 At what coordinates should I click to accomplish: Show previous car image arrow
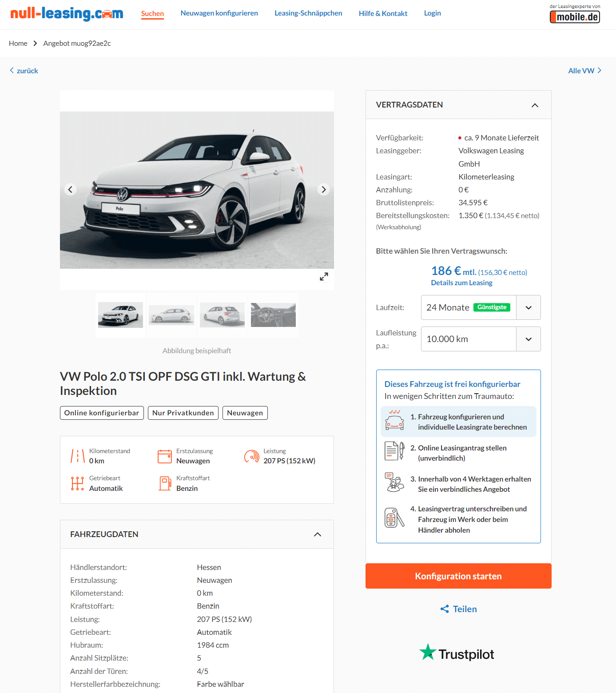70,190
